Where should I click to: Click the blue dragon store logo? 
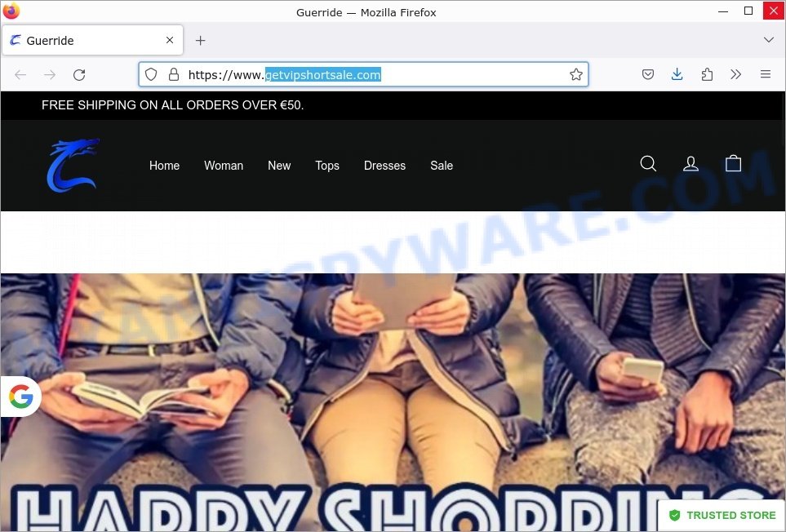pyautogui.click(x=73, y=166)
